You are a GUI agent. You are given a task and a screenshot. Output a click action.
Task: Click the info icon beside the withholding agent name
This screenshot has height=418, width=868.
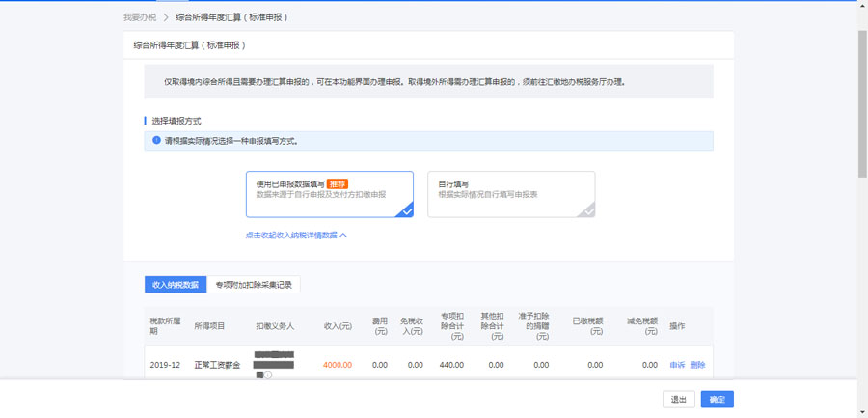[268, 376]
